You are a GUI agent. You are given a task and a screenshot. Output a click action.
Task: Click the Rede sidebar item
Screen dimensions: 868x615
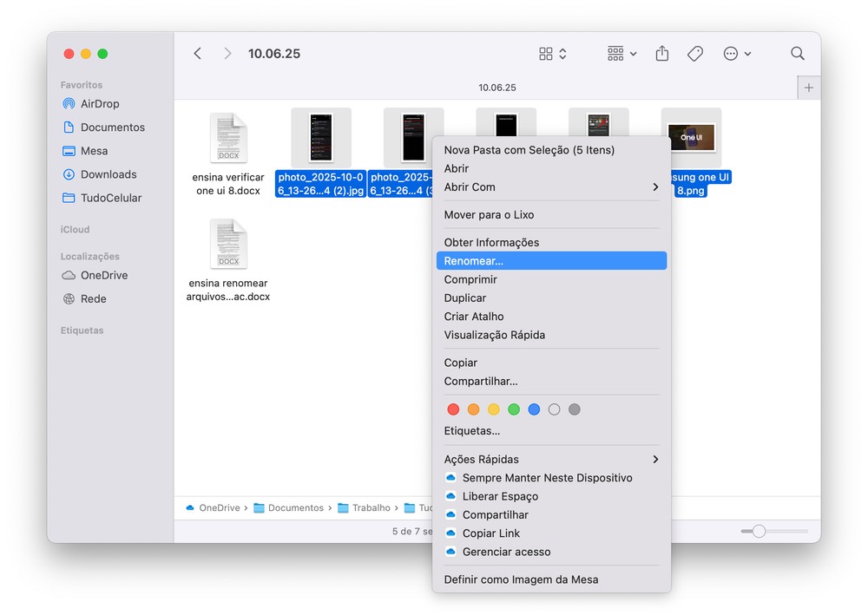93,298
